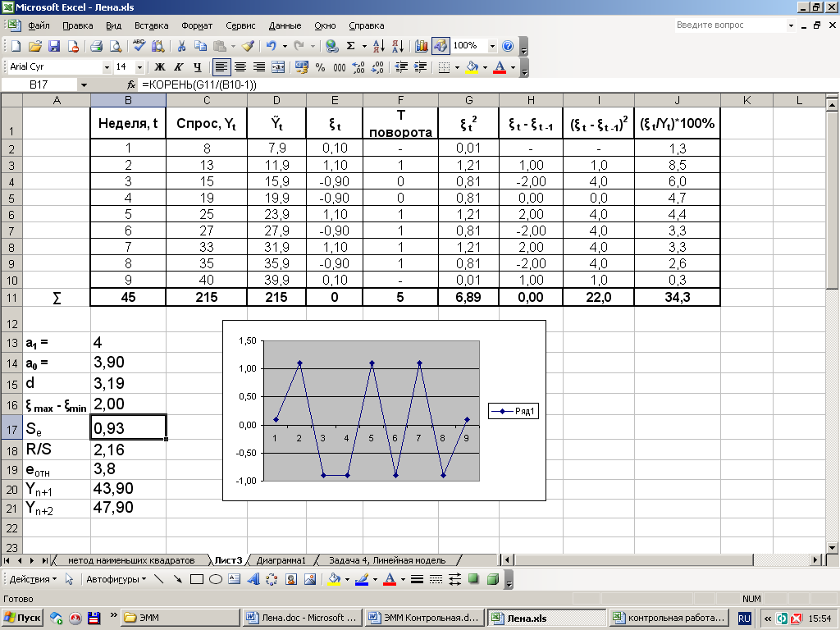Apply the percent style format
The height and width of the screenshot is (630, 840).
coord(320,67)
